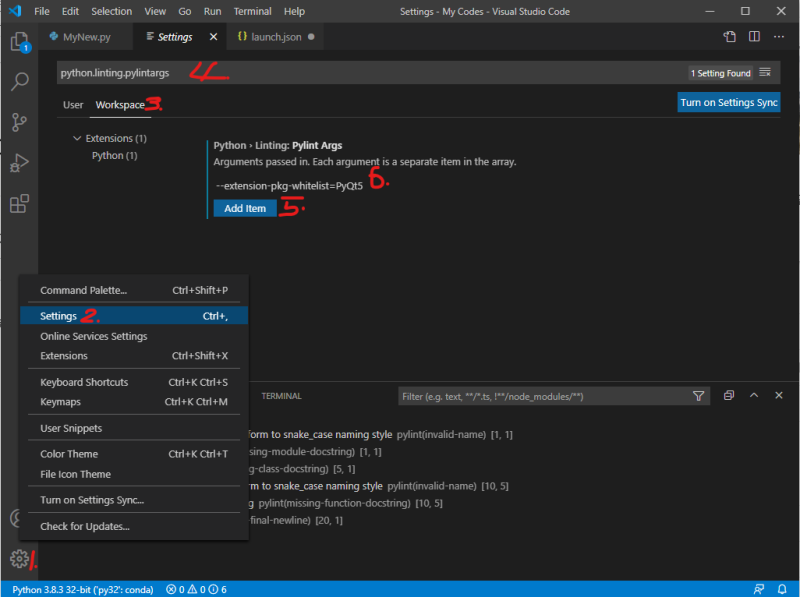This screenshot has height=597, width=800.
Task: Select the missing-function-docstring problem row
Action: click(345, 503)
